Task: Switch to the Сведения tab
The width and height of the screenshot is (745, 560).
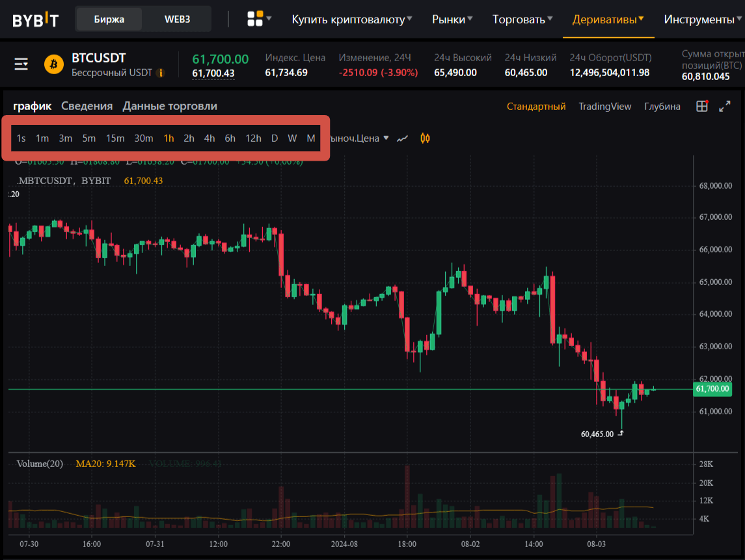Action: coord(87,106)
